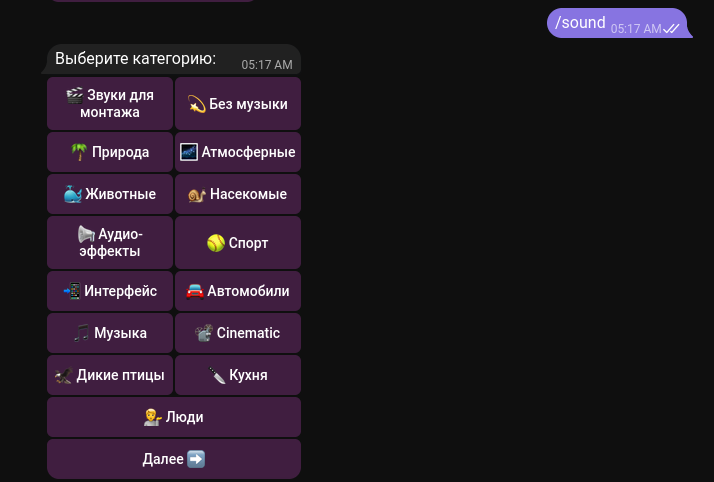714x482 pixels.
Task: Select the Музыка category
Action: (110, 333)
